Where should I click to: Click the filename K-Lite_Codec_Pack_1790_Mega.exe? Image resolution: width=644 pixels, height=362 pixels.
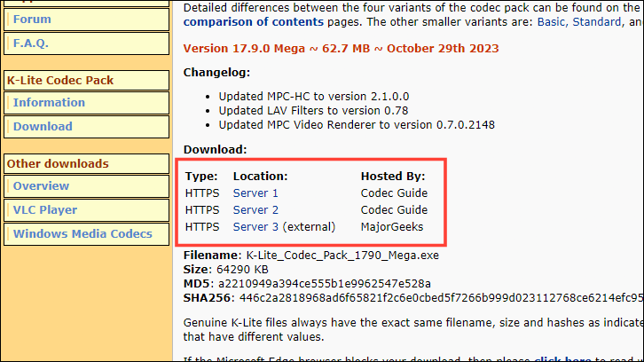pyautogui.click(x=342, y=256)
